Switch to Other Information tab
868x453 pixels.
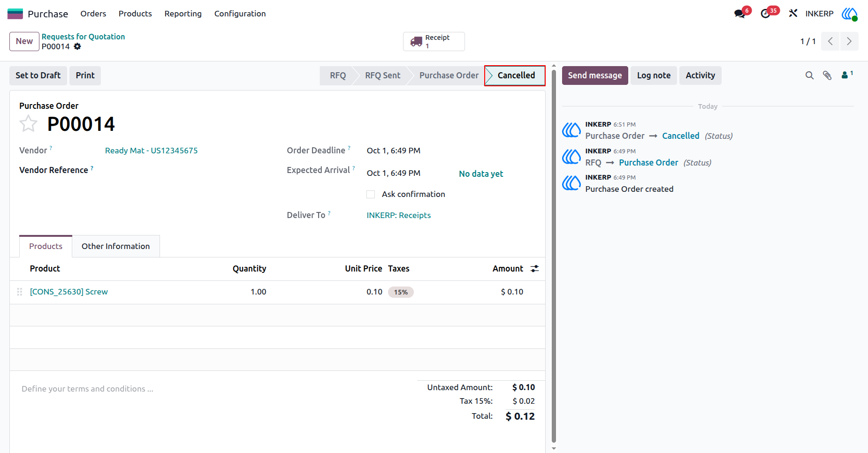(x=116, y=246)
